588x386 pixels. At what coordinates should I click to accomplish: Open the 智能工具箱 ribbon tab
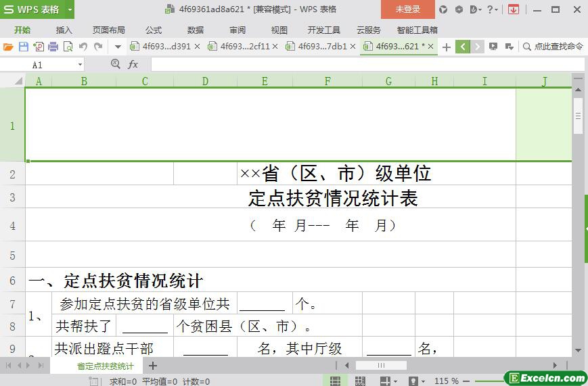point(417,30)
